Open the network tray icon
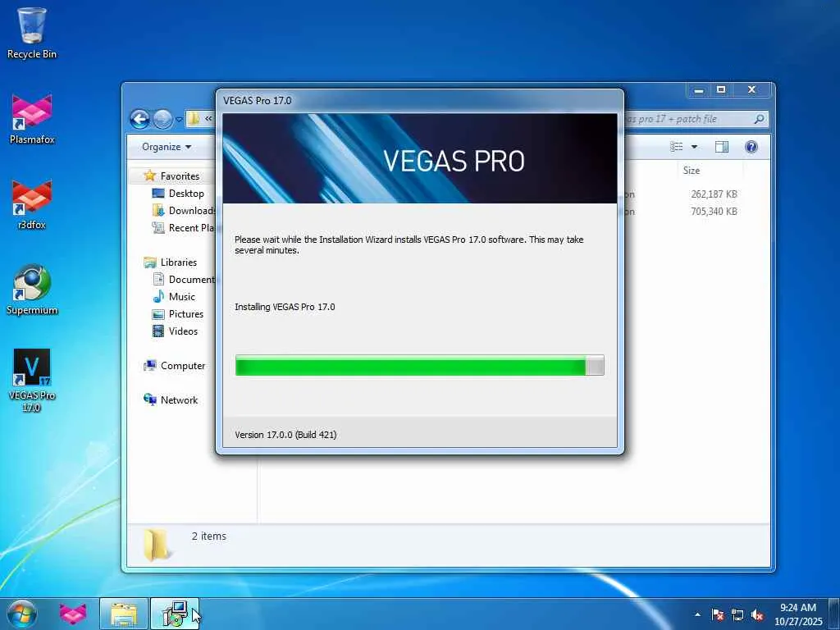Viewport: 840px width, 630px height. click(737, 615)
